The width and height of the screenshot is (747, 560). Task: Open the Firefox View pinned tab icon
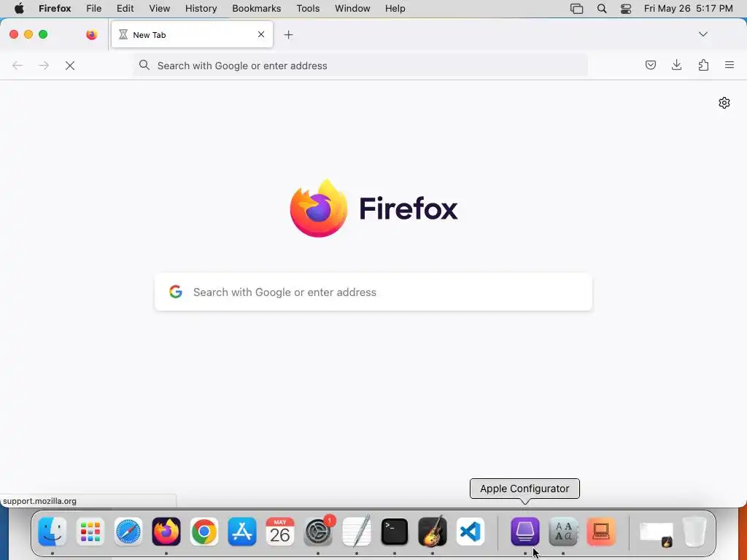pyautogui.click(x=91, y=34)
